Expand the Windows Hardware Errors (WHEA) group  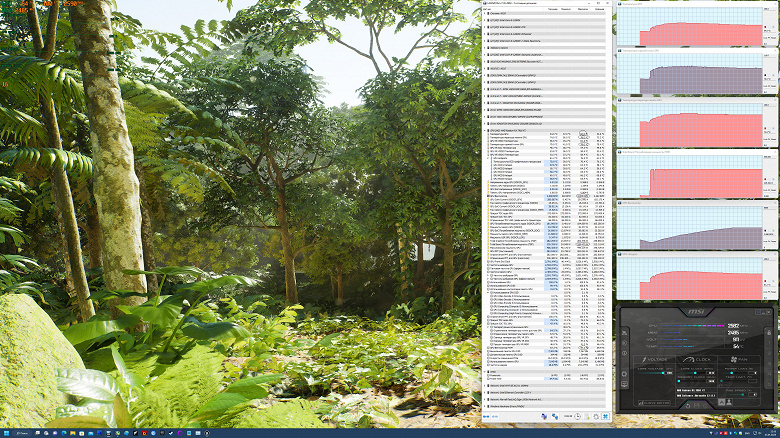pyautogui.click(x=485, y=407)
